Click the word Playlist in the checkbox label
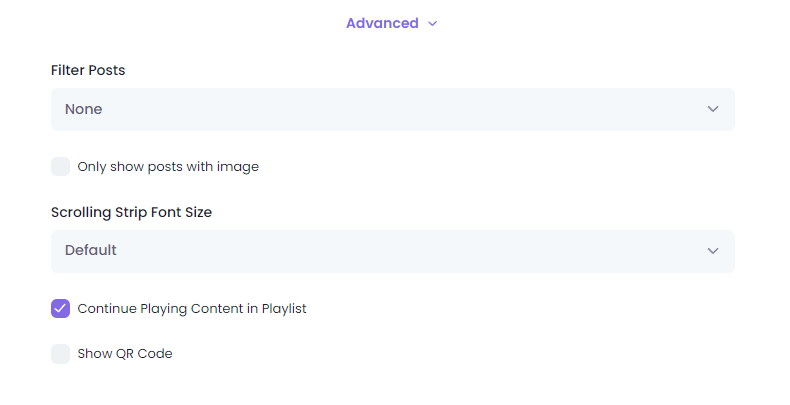Screen dimensions: 790x405 coord(284,309)
